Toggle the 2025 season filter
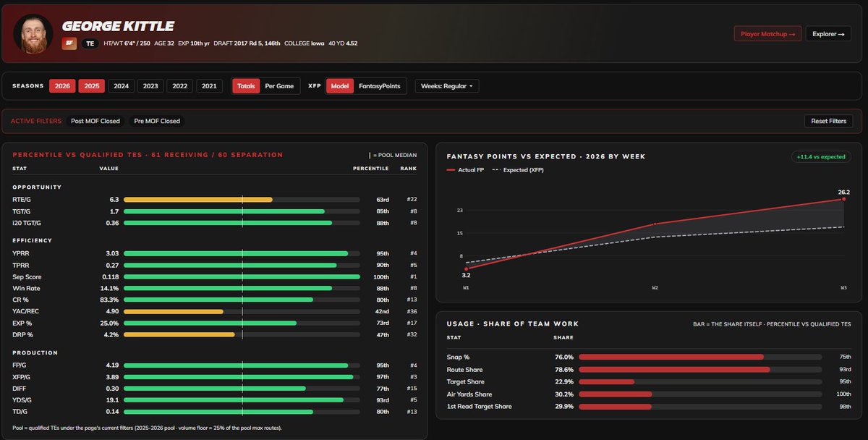This screenshot has height=440, width=868. pyautogui.click(x=92, y=86)
